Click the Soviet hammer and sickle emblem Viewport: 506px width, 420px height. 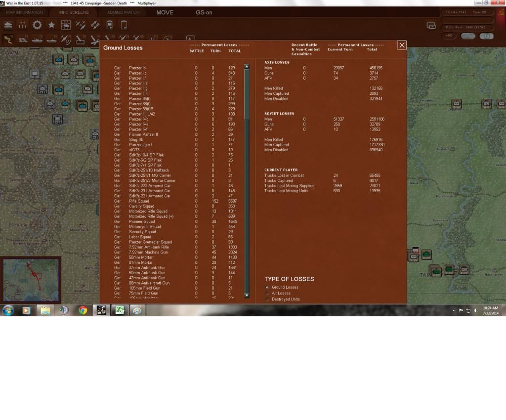pyautogui.click(x=502, y=12)
